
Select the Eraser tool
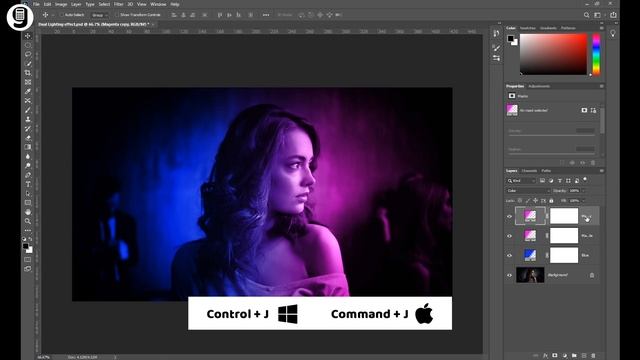[28, 138]
